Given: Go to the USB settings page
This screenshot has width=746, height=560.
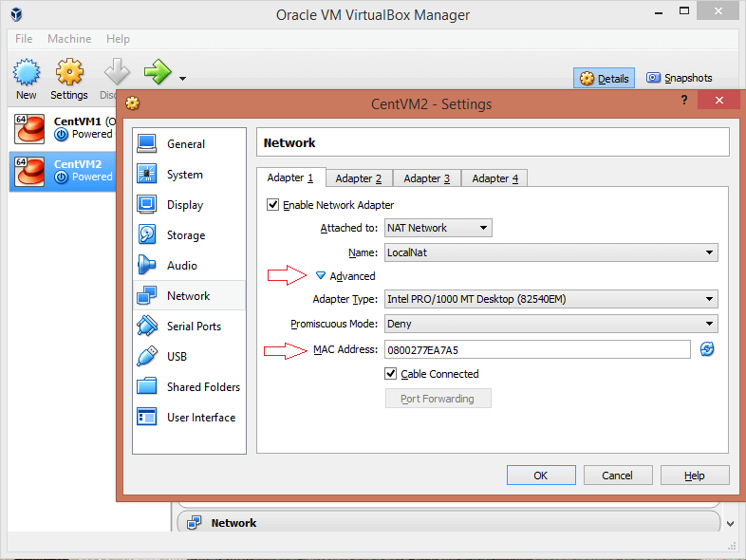Looking at the screenshot, I should point(177,357).
